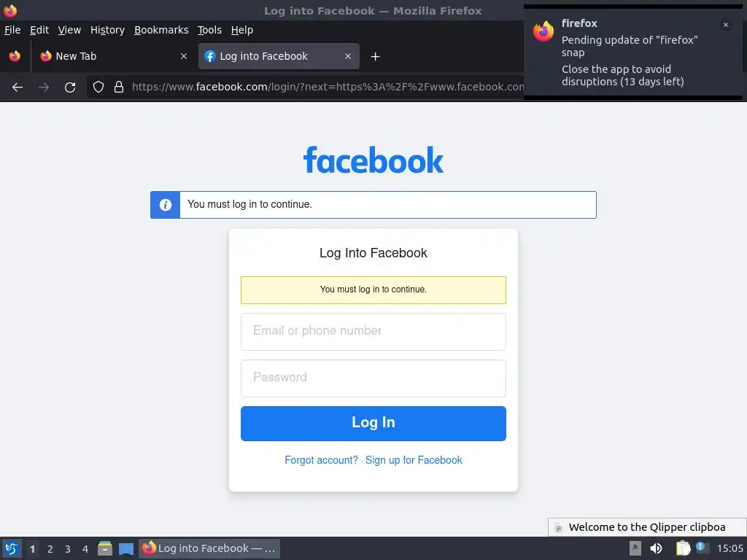Open the Bookmarks menu
747x560 pixels.
[161, 30]
